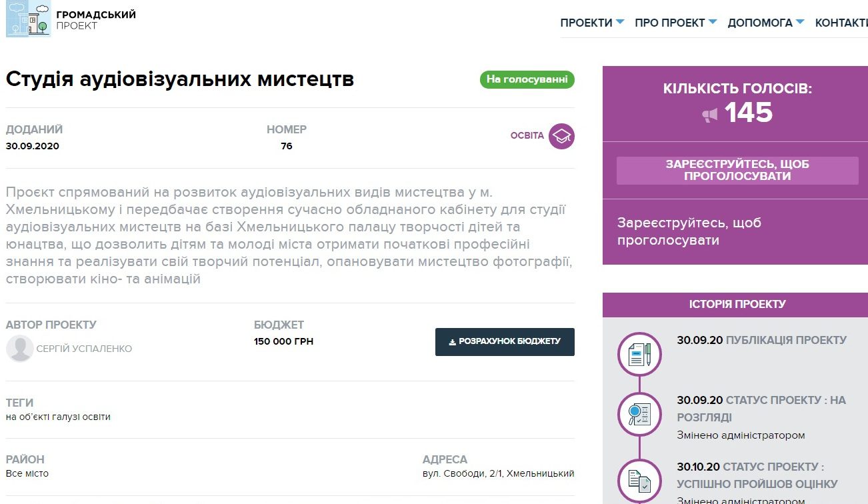Click the download icon on budget button
Image resolution: width=868 pixels, height=504 pixels.
pyautogui.click(x=453, y=341)
